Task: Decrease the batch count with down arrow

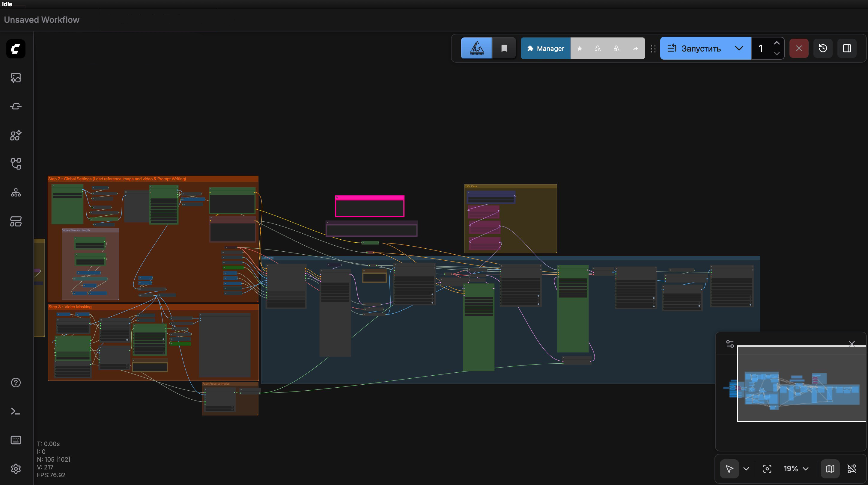Action: coord(777,54)
